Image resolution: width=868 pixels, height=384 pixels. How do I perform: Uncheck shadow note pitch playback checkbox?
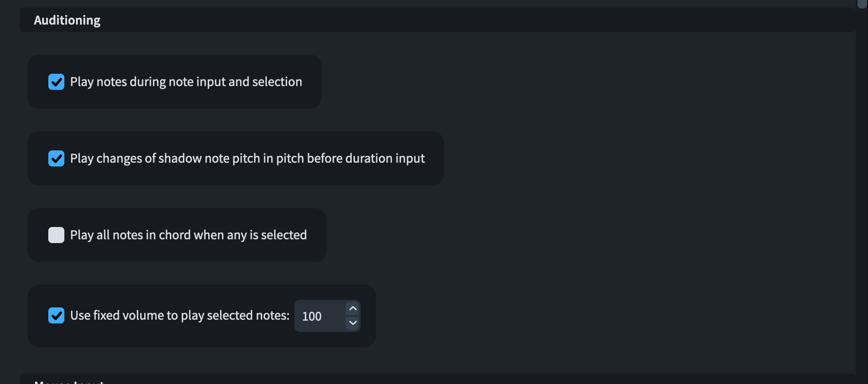click(x=56, y=158)
